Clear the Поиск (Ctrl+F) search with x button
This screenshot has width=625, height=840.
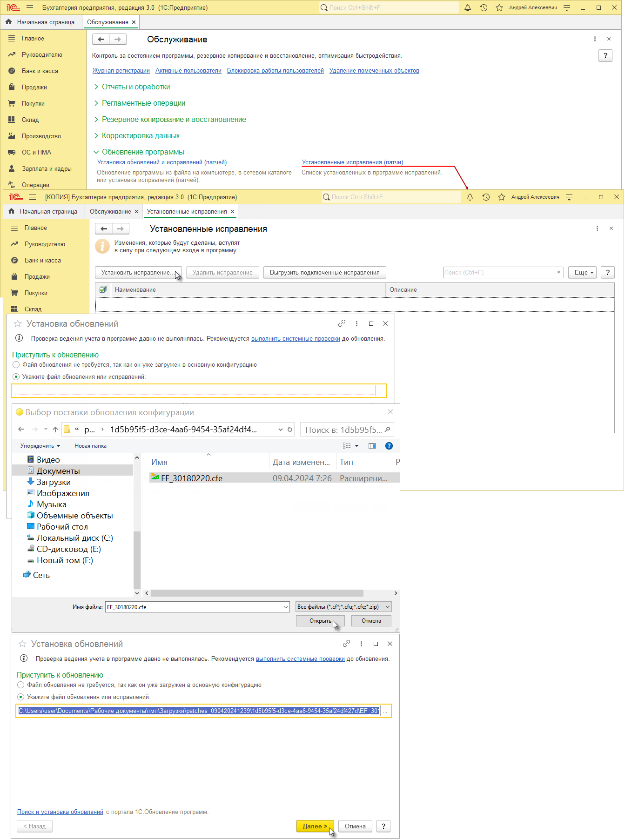coord(559,272)
